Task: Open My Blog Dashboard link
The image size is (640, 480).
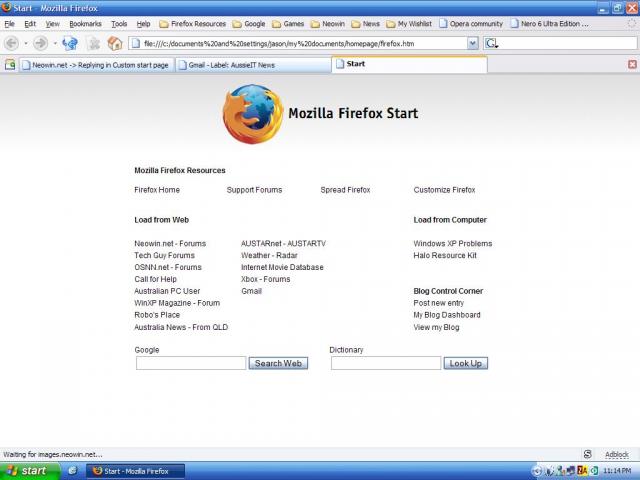Action: point(447,315)
